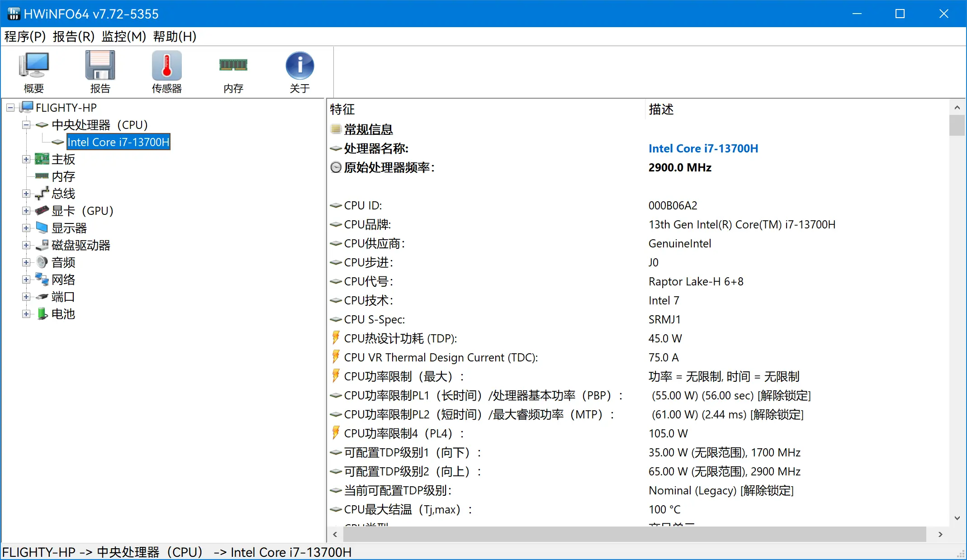Open the 帮助(H) menu
The height and width of the screenshot is (560, 967).
(175, 36)
